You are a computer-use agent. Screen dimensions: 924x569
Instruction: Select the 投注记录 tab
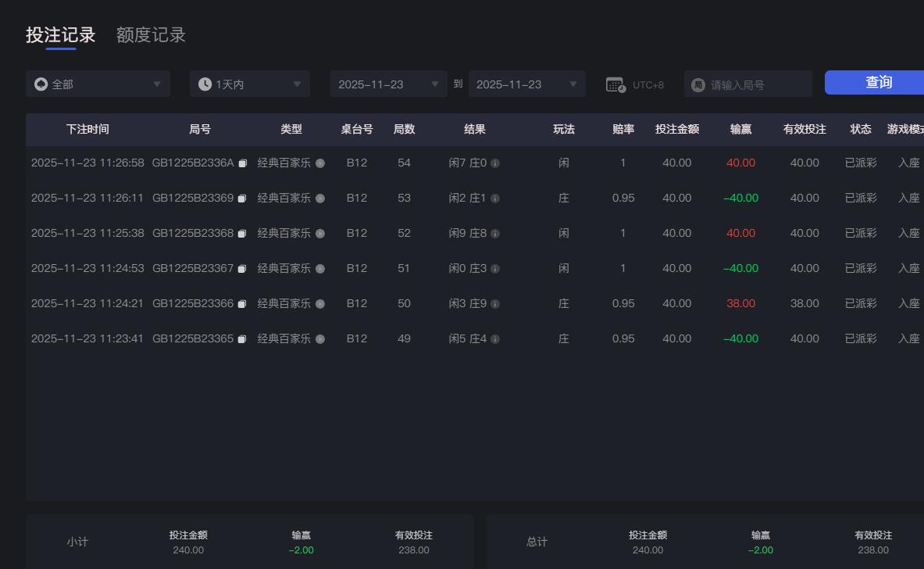62,34
